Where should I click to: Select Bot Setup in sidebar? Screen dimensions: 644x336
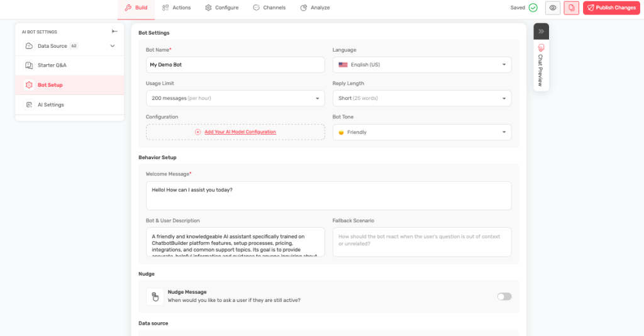[70, 85]
